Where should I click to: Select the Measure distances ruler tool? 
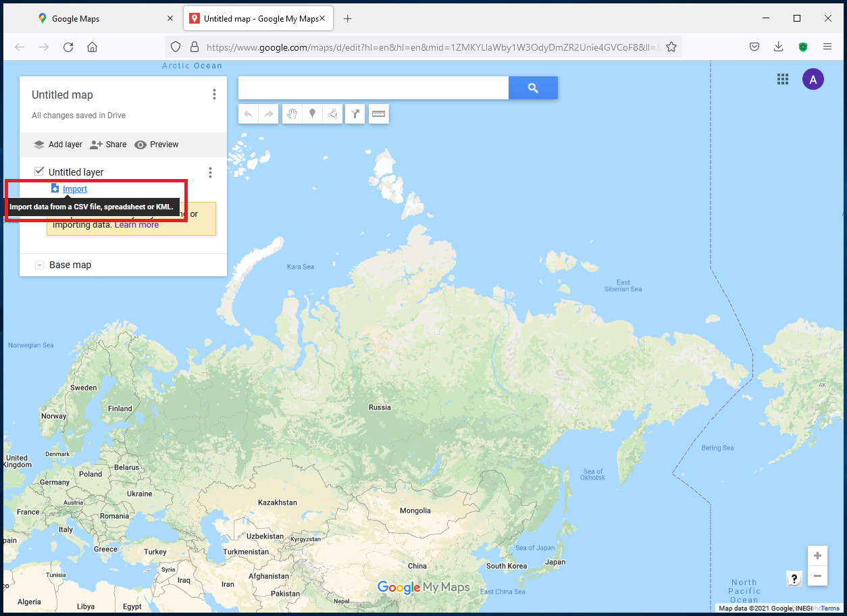(378, 114)
